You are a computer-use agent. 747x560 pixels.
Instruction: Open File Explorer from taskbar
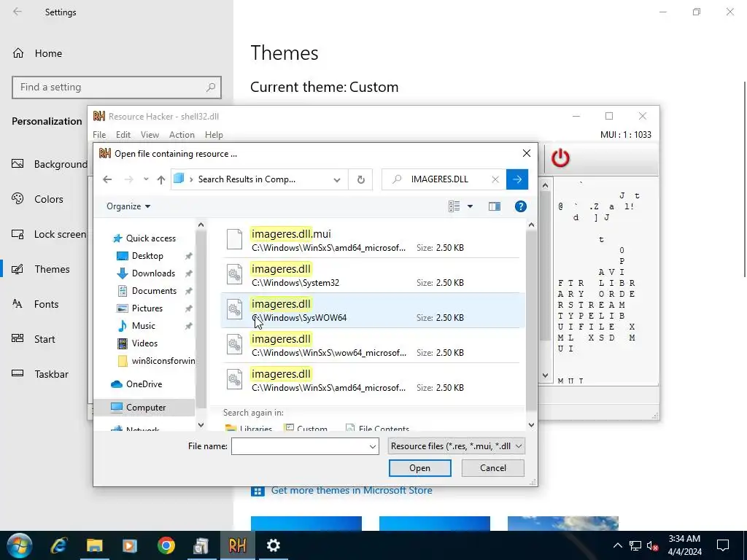[x=94, y=545]
